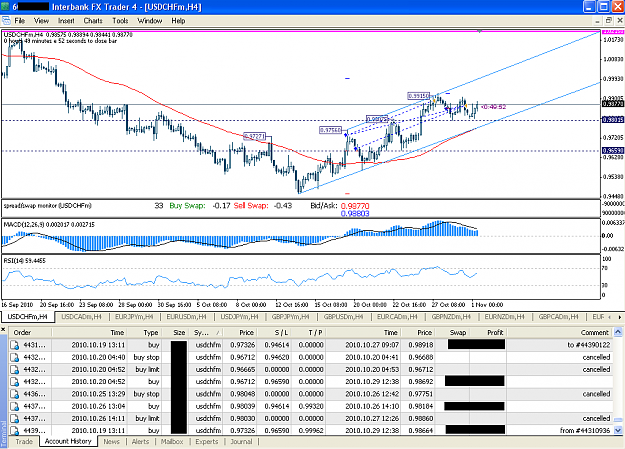Switch to GBPCADm,H4 chart tab
Image resolution: width=625 pixels, height=449 pixels.
point(558,317)
